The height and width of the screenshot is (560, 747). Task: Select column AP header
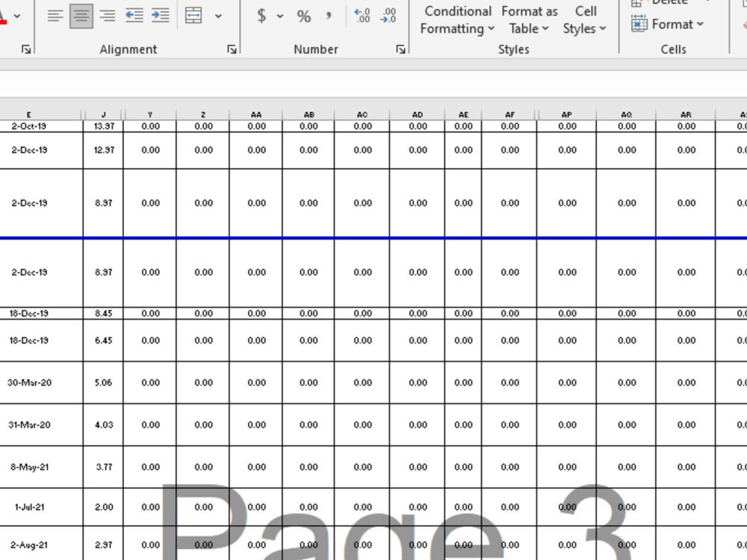click(566, 114)
